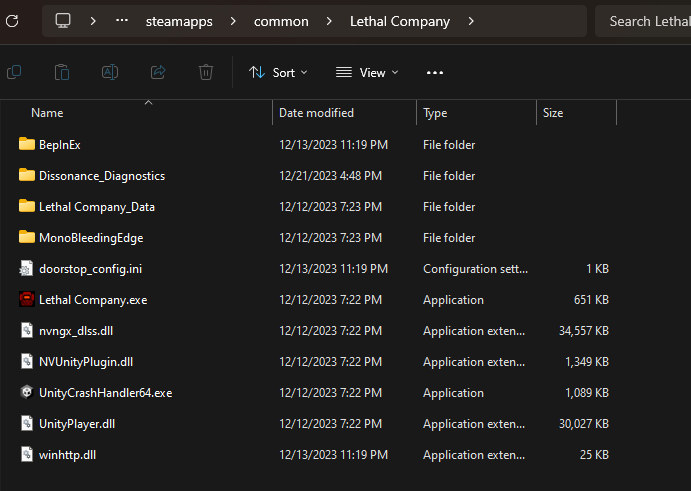
Task: Click the Share toolbar icon
Action: pos(158,72)
